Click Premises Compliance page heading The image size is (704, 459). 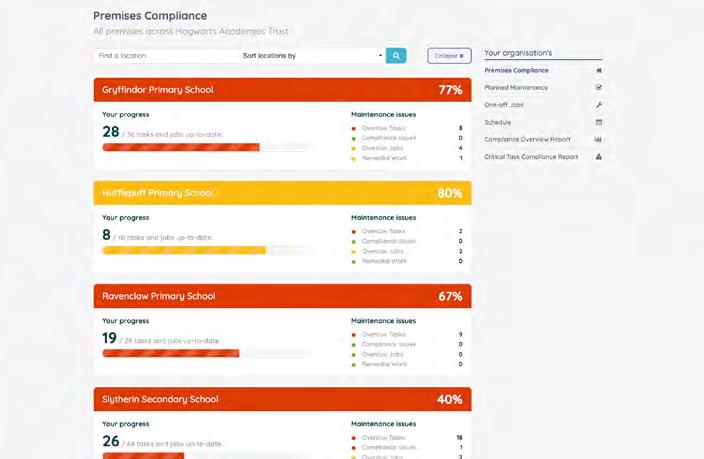pyautogui.click(x=150, y=16)
